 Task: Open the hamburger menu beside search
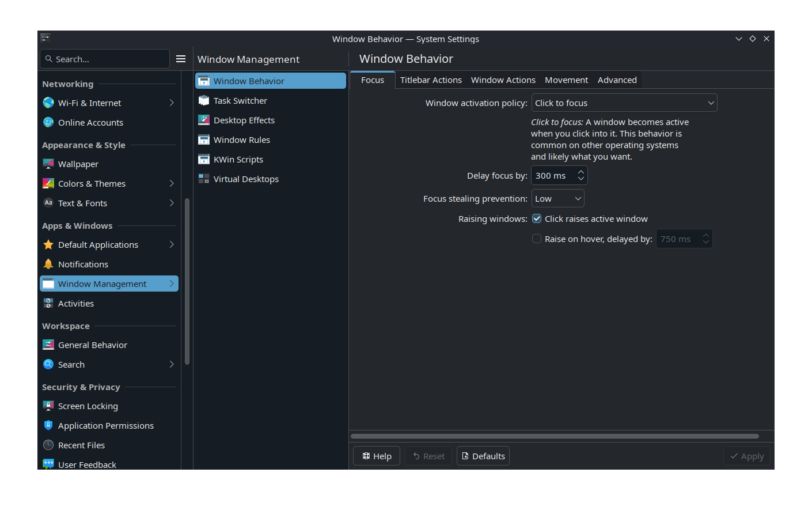click(x=180, y=59)
